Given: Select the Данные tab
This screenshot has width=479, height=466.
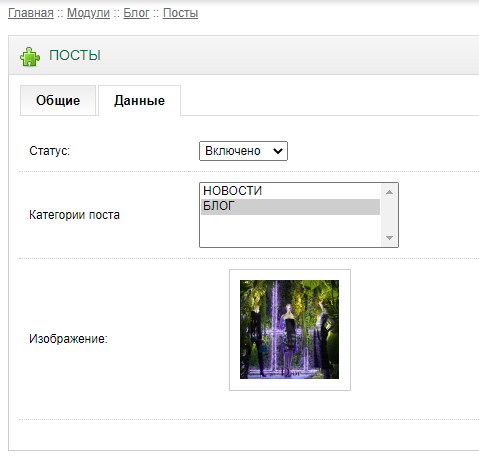Looking at the screenshot, I should 139,100.
